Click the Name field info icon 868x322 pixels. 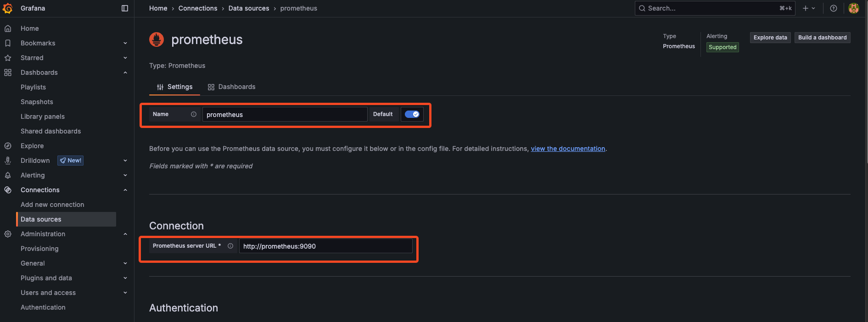tap(194, 114)
